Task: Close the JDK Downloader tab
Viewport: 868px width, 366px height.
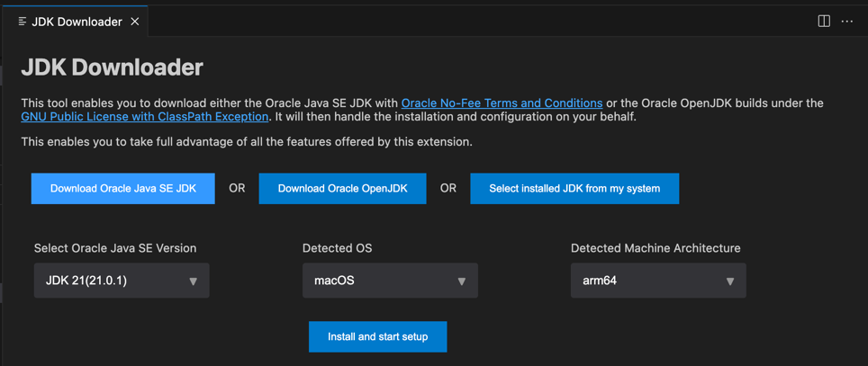Action: [135, 22]
